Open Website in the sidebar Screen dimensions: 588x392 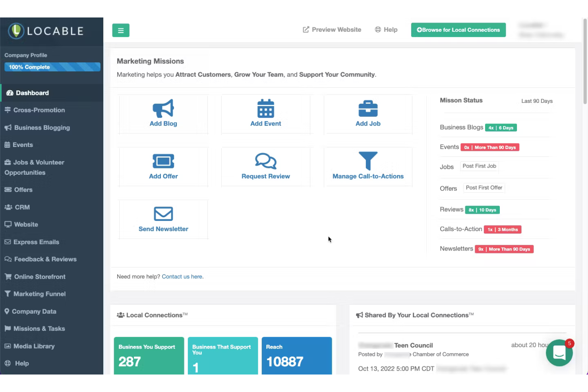[x=52, y=224]
